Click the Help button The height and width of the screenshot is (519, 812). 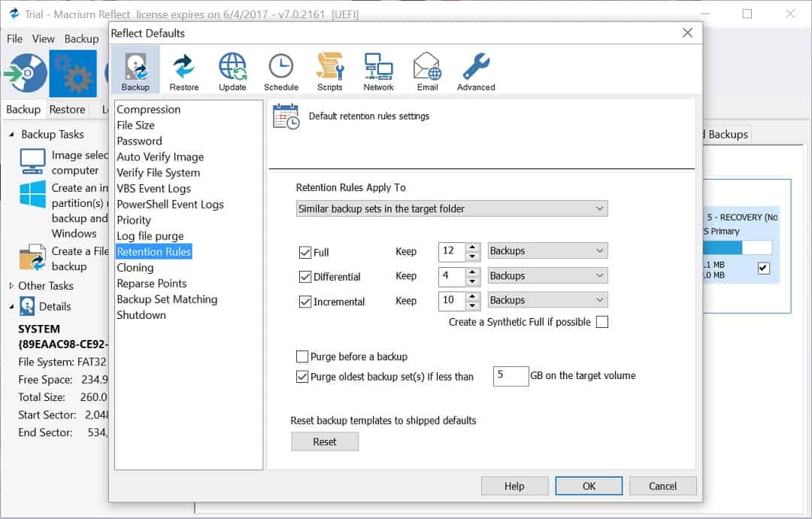click(514, 487)
